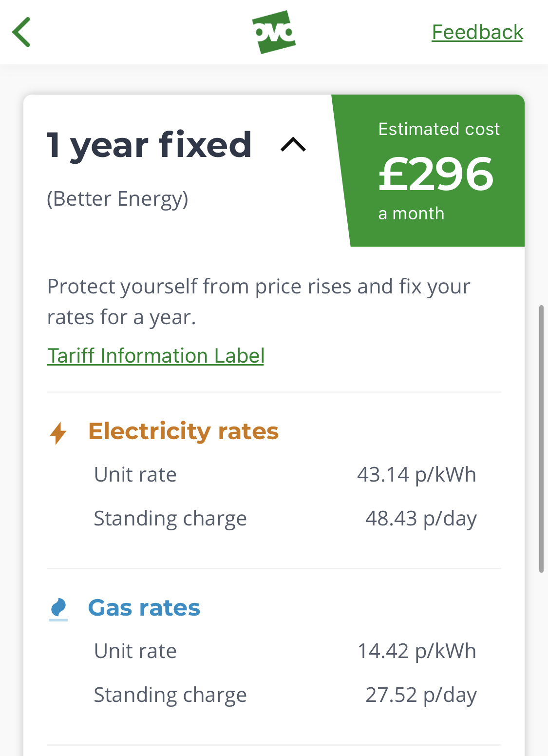The width and height of the screenshot is (548, 756).
Task: Tap the Estimated cost £296 green panel
Action: 429,171
